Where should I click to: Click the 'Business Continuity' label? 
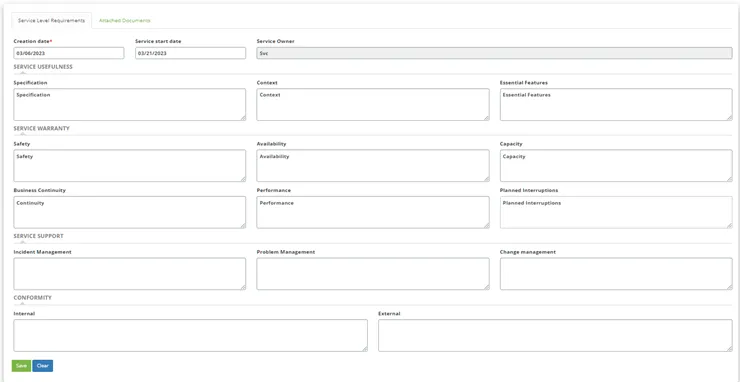(x=40, y=190)
